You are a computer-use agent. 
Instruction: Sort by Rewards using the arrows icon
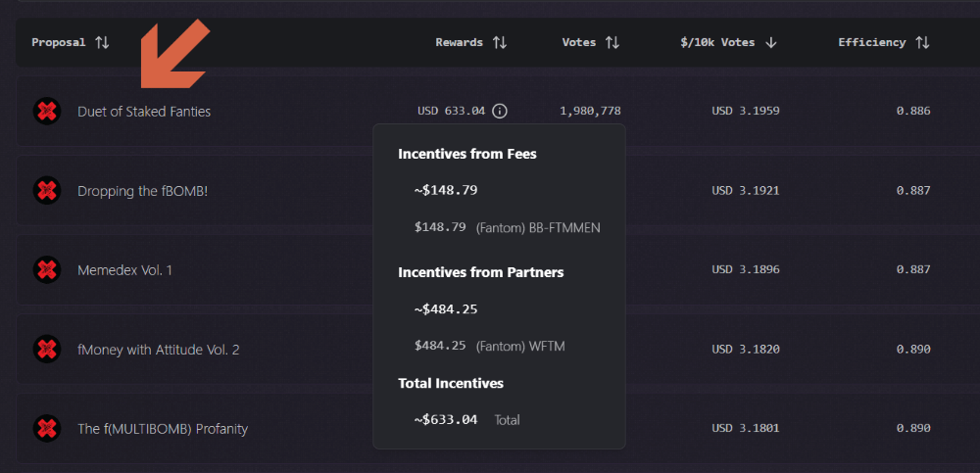[500, 42]
